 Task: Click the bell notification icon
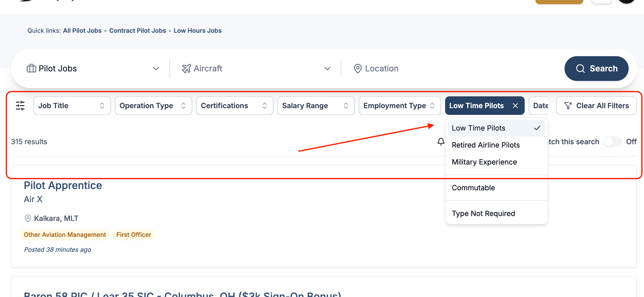441,142
